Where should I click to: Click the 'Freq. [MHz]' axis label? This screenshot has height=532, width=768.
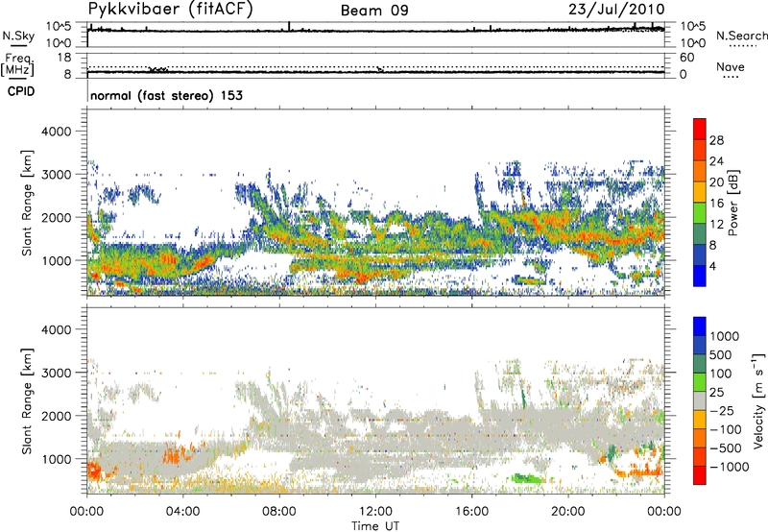coord(17,64)
